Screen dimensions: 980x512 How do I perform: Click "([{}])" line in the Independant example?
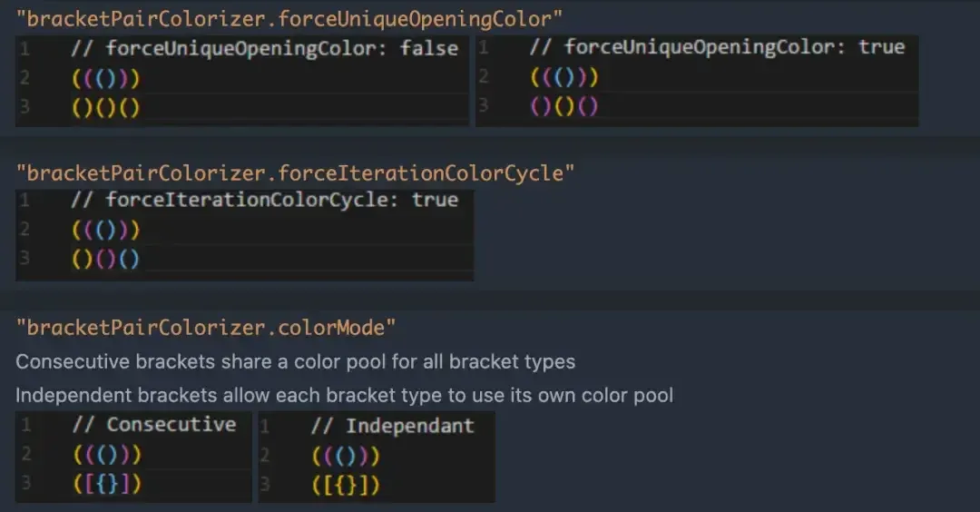(x=345, y=486)
